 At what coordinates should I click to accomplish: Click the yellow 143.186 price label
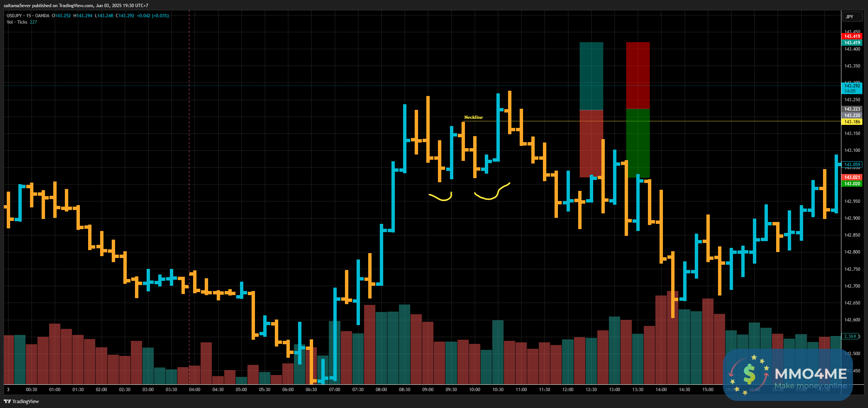click(852, 122)
